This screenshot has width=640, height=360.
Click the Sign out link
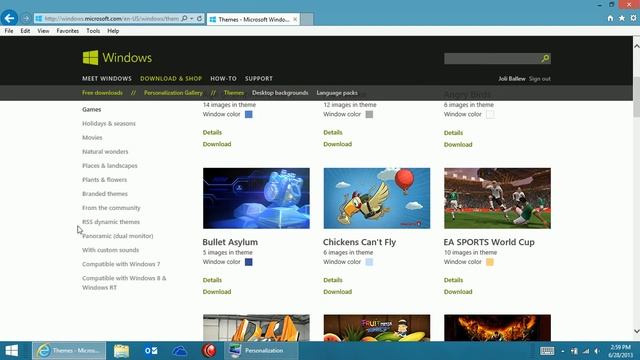click(540, 79)
